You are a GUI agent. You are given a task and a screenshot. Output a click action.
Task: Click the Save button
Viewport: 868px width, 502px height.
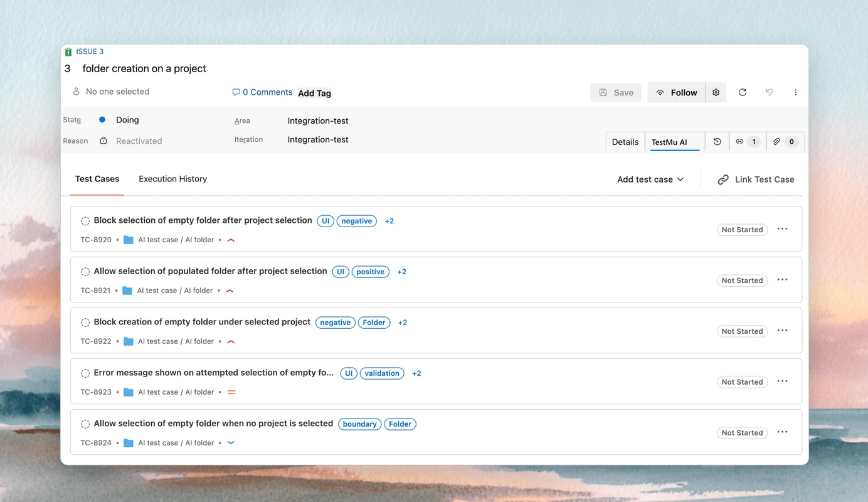click(x=616, y=92)
